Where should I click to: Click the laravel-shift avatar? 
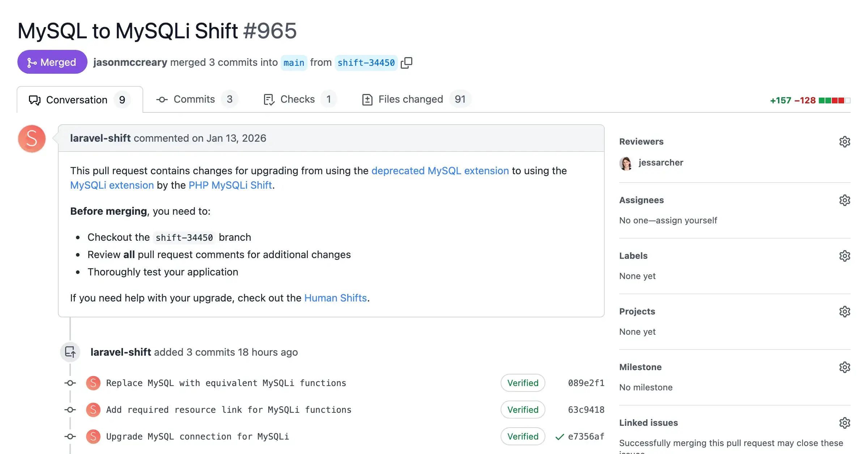tap(31, 138)
